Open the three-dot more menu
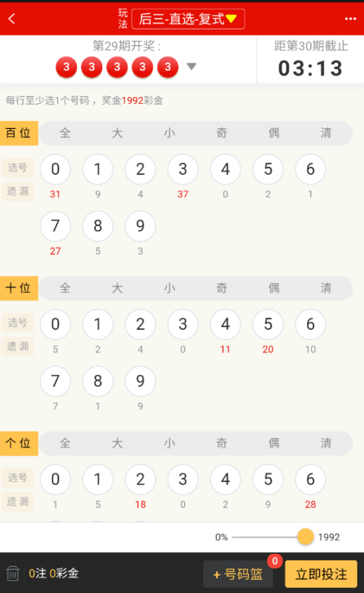Image resolution: width=364 pixels, height=593 pixels. 351,19
